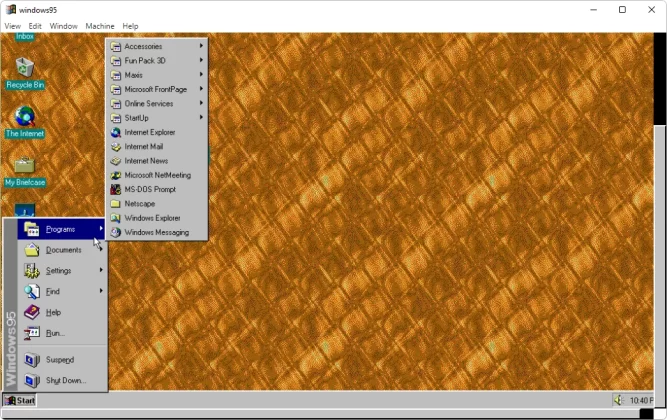Expand the Accessories submenu arrow
The image size is (667, 420).
pyautogui.click(x=201, y=46)
